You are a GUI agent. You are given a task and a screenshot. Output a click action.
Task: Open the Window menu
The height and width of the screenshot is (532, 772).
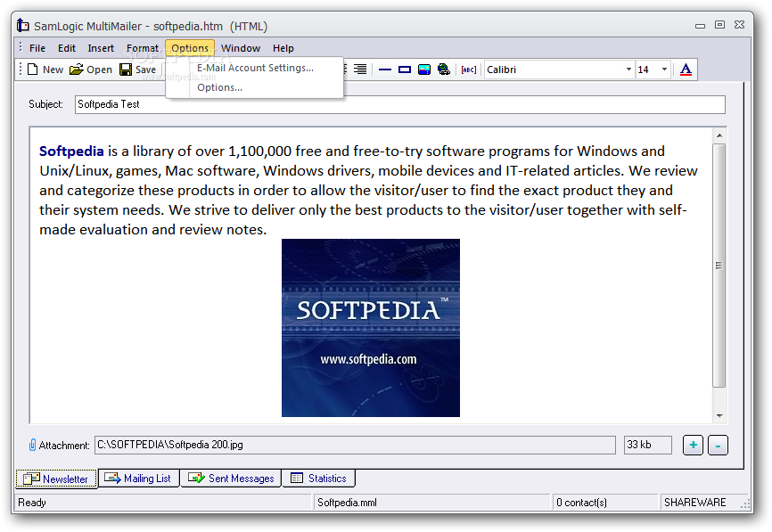241,48
